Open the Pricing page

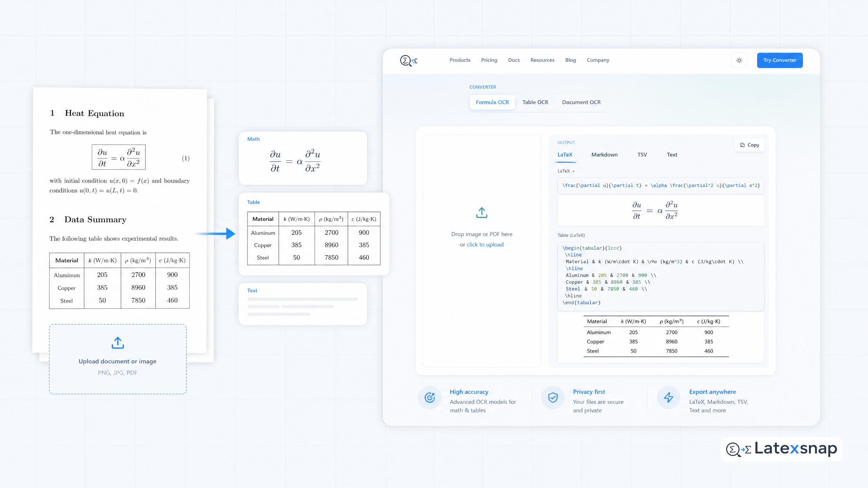click(x=489, y=60)
